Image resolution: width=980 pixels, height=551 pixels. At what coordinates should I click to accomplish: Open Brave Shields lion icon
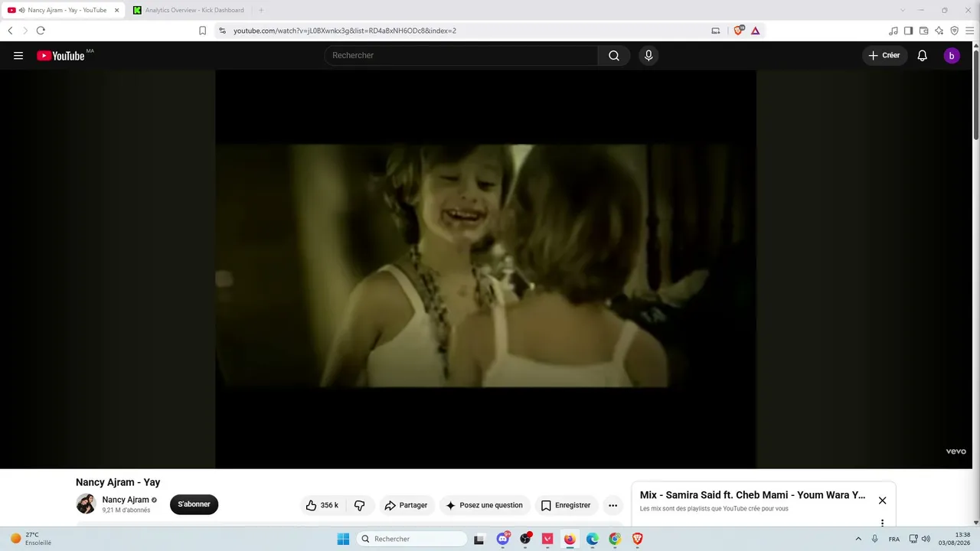738,31
